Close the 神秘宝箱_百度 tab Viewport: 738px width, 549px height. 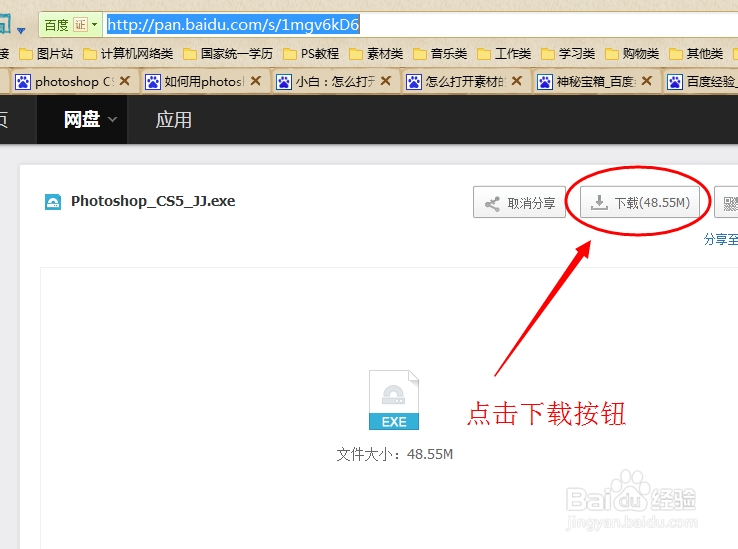(x=647, y=81)
